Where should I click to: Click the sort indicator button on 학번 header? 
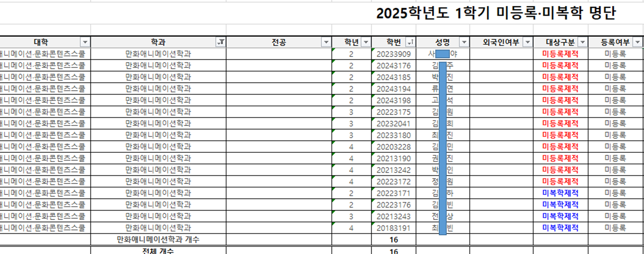(410, 42)
